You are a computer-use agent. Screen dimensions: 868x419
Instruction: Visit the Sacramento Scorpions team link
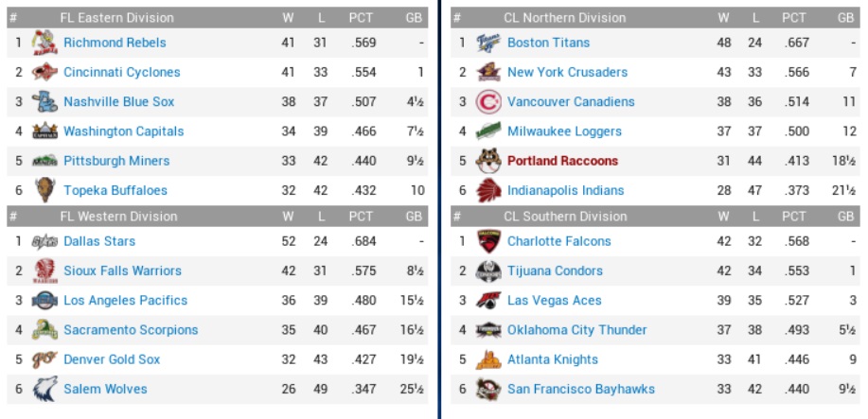tap(131, 330)
